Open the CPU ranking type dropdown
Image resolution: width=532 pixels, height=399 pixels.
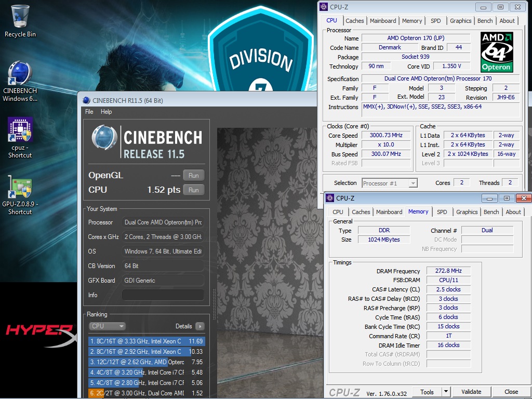[x=107, y=326]
